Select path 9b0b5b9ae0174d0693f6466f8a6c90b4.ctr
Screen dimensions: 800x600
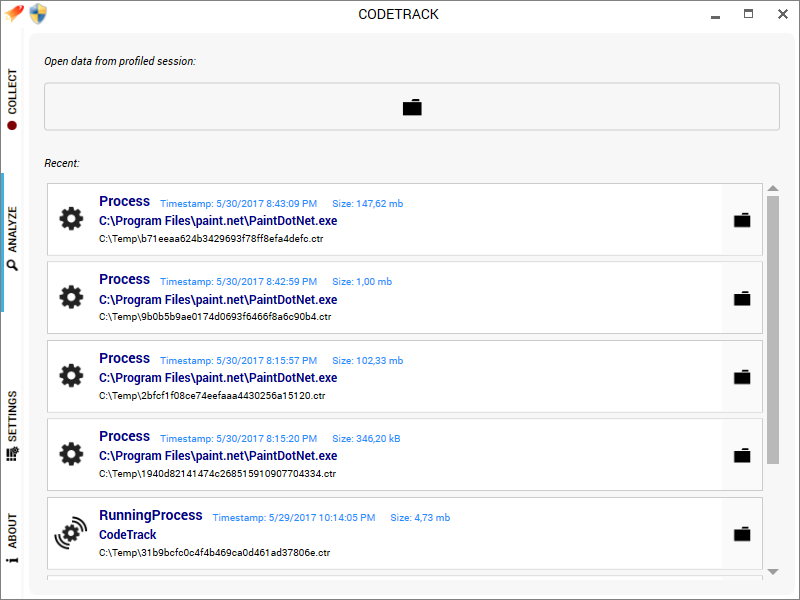coord(215,317)
